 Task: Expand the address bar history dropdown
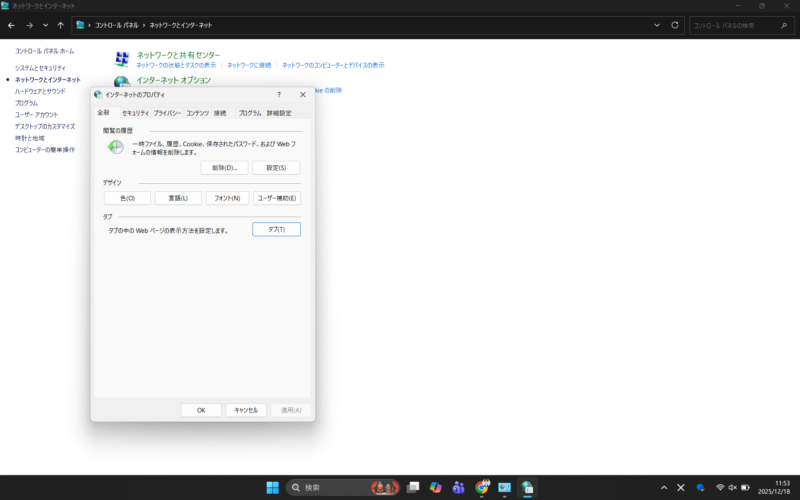[x=658, y=25]
